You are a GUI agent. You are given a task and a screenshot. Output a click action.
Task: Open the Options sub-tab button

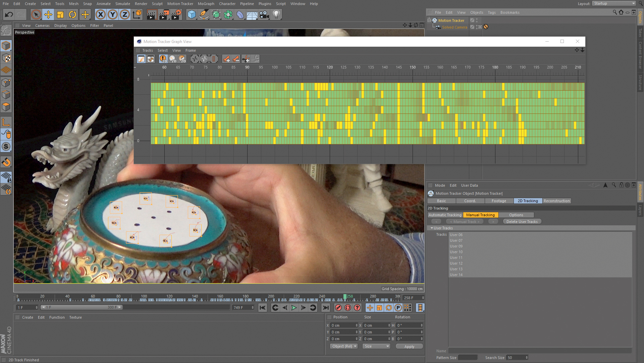(516, 215)
